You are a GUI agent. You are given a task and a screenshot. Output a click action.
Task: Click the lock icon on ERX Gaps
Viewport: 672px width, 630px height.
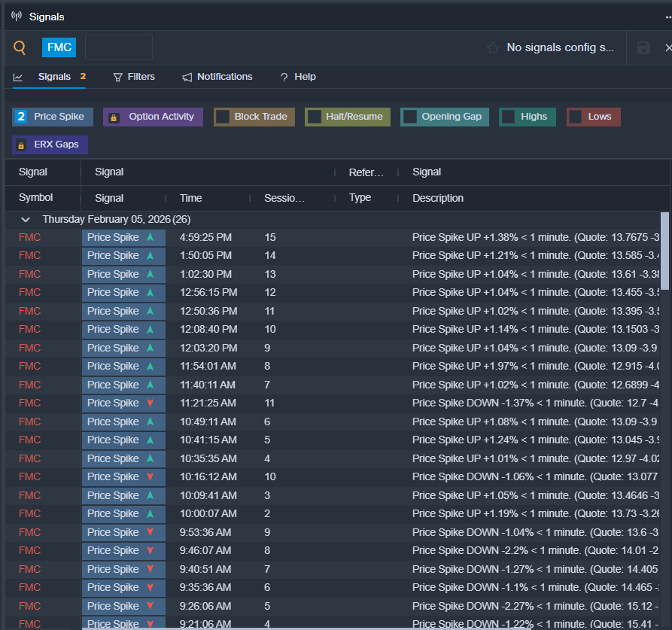[x=21, y=145]
